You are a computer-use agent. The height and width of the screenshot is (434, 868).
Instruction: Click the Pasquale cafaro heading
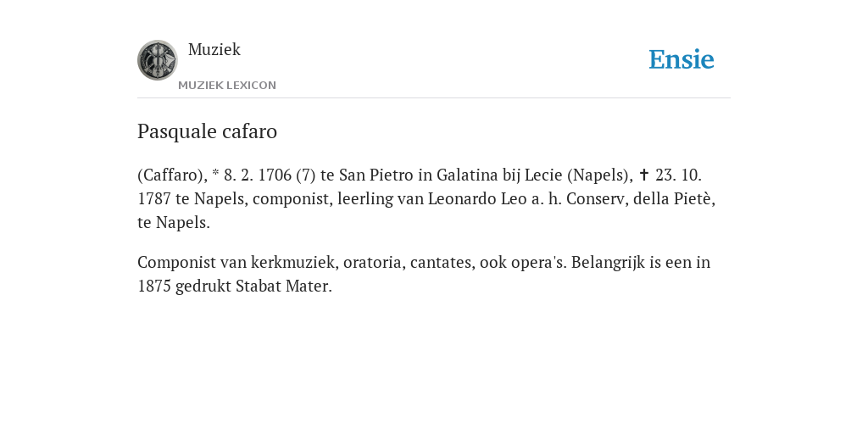pyautogui.click(x=207, y=131)
